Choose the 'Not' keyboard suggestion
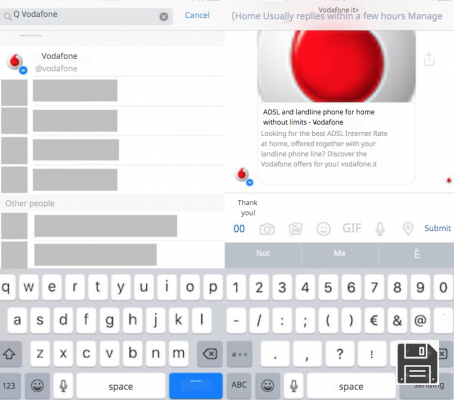This screenshot has width=454, height=400. tap(263, 254)
